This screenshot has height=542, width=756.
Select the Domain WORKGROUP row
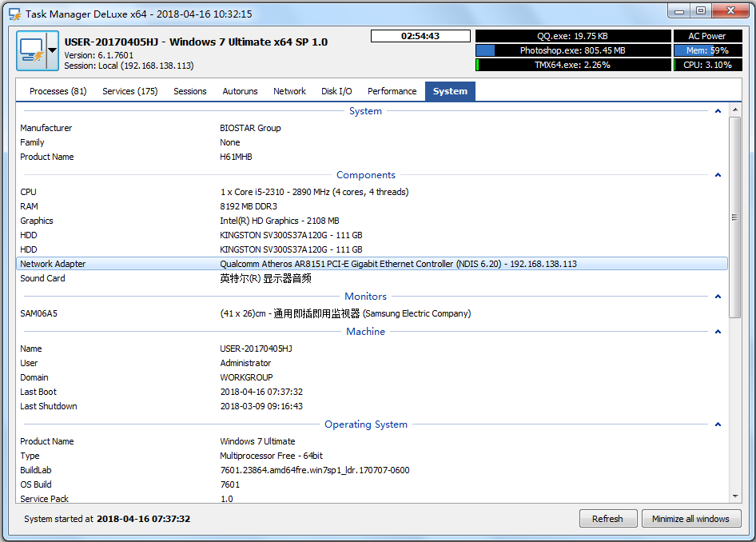tap(372, 377)
